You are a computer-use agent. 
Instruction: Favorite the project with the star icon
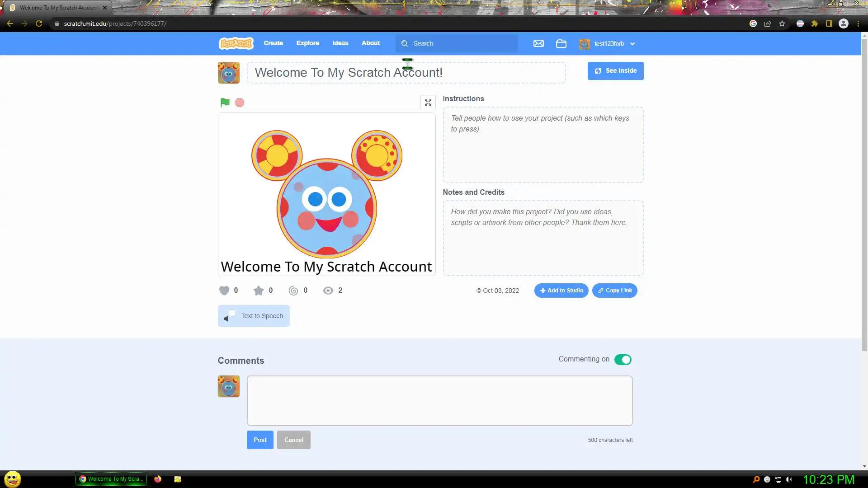click(258, 291)
